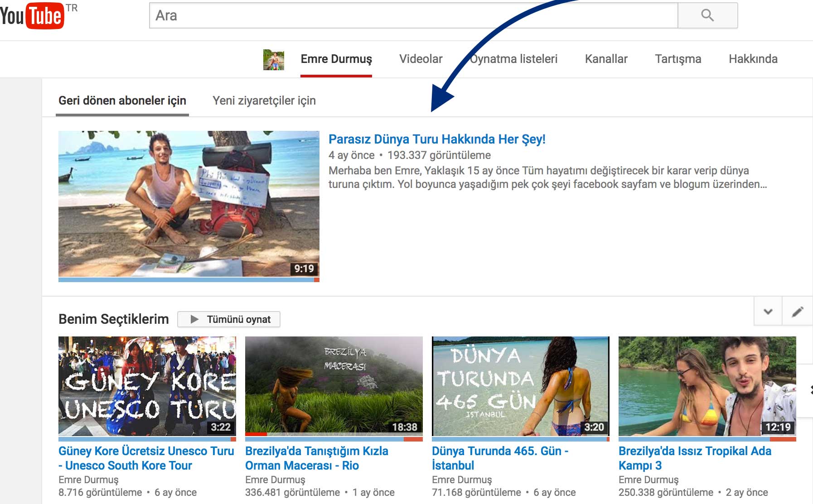The width and height of the screenshot is (813, 504).
Task: Select Yeni ziyaretçiler için view
Action: click(264, 101)
